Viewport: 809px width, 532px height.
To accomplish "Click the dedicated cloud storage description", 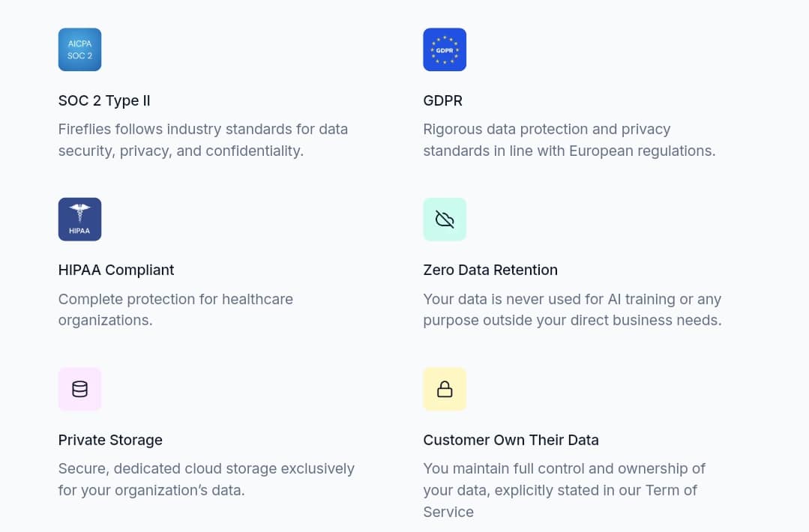I will click(x=206, y=479).
